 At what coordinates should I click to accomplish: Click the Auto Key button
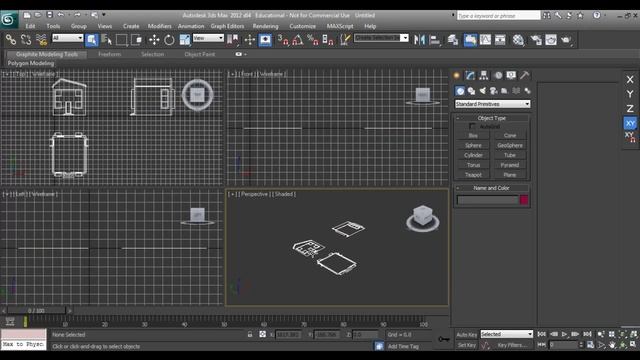tap(467, 335)
